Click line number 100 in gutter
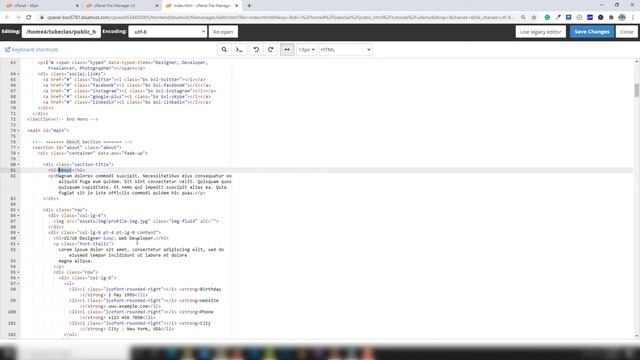 click(12, 312)
